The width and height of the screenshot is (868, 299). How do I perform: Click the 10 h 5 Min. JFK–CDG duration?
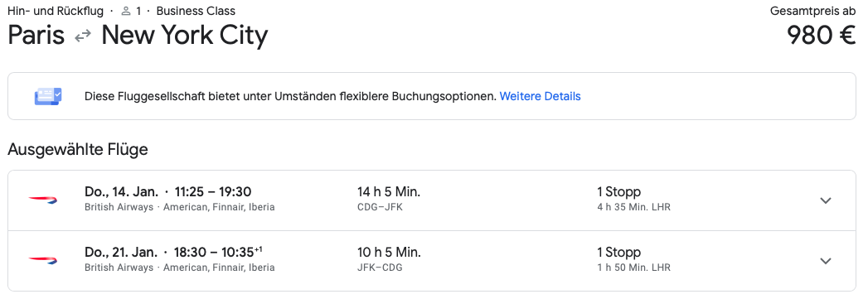coord(389,259)
